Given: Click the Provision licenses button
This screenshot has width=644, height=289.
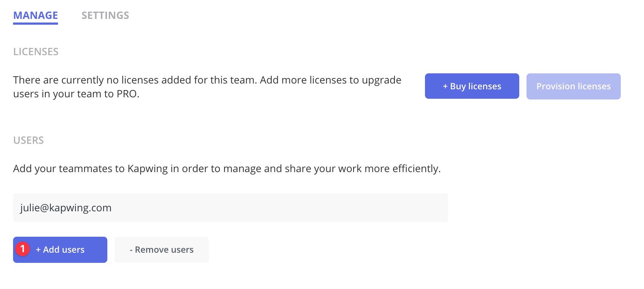Looking at the screenshot, I should pos(573,86).
